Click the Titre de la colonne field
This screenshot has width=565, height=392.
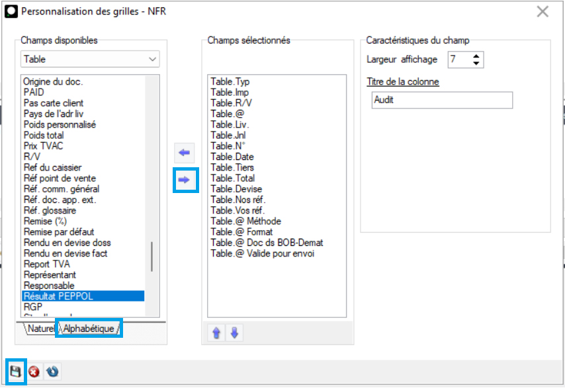tap(442, 100)
